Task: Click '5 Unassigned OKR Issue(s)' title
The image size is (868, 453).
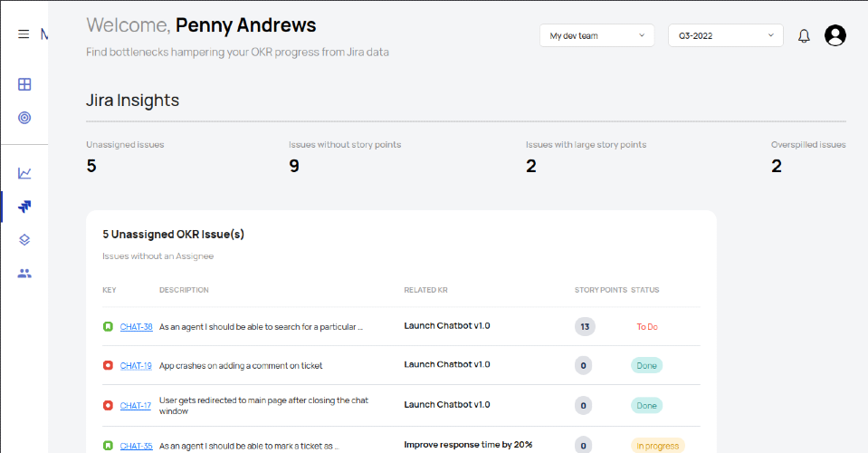Action: tap(173, 235)
